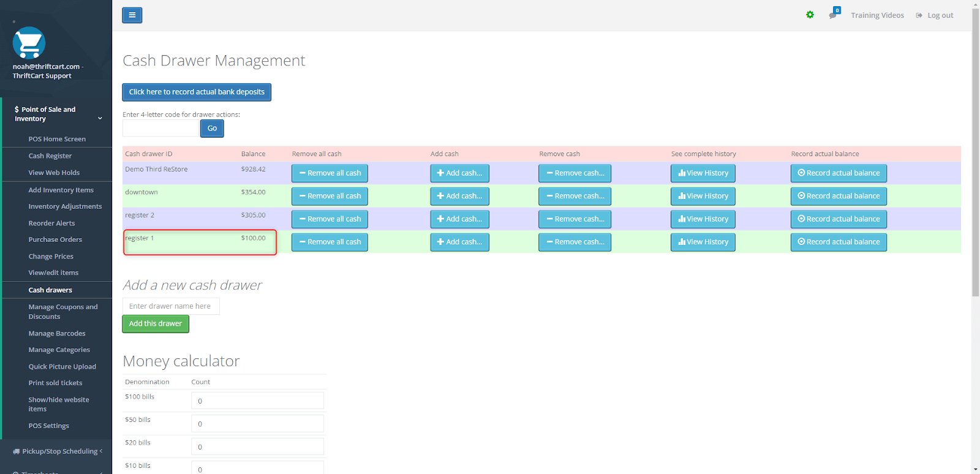This screenshot has width=980, height=474.
Task: Click the new drawer name input field
Action: 171,306
